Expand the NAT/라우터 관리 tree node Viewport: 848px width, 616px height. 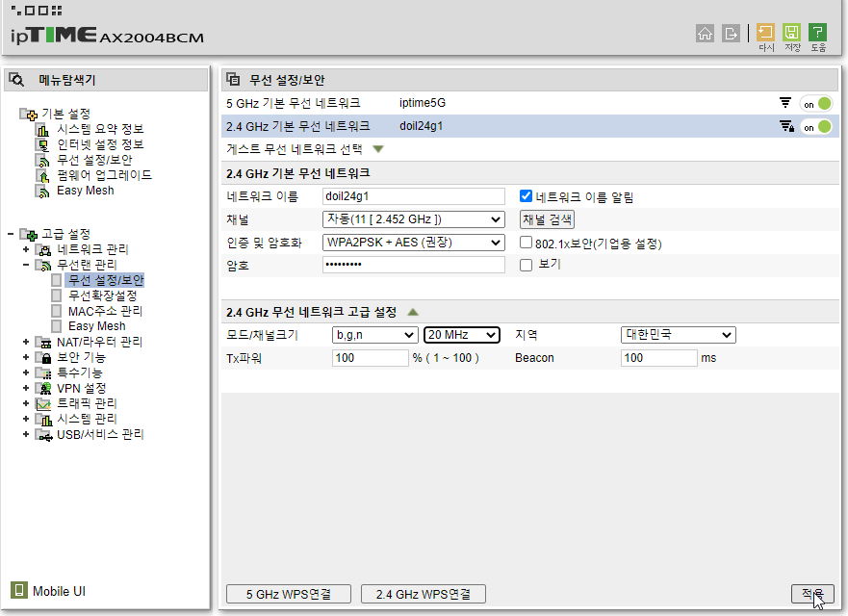pos(25,343)
